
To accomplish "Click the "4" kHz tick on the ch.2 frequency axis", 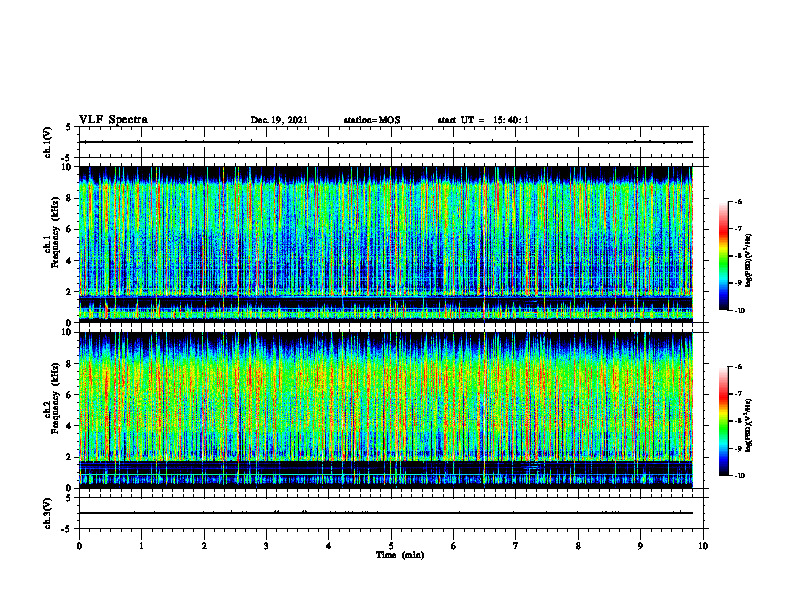I will (69, 426).
